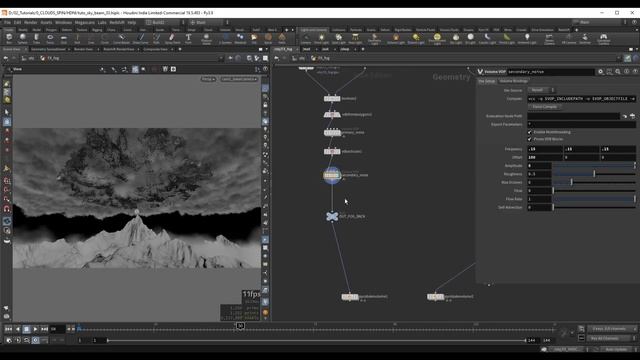640x360 pixels.
Task: Select the Tube shelf tool
Action: click(36, 38)
